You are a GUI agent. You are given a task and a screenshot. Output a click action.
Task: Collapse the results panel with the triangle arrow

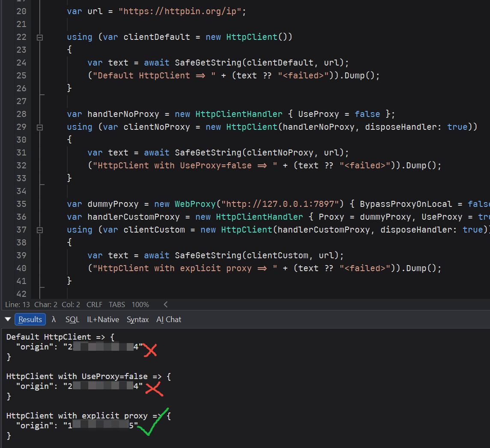[x=8, y=319]
